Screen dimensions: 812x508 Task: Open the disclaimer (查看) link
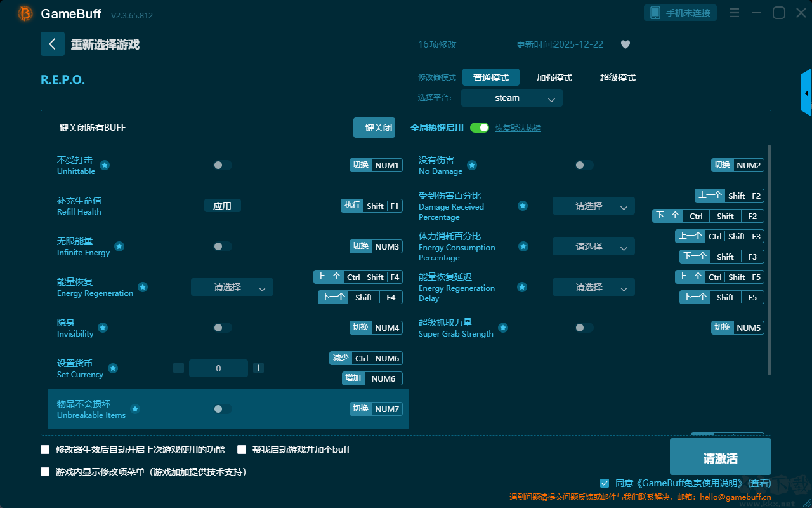coord(759,483)
